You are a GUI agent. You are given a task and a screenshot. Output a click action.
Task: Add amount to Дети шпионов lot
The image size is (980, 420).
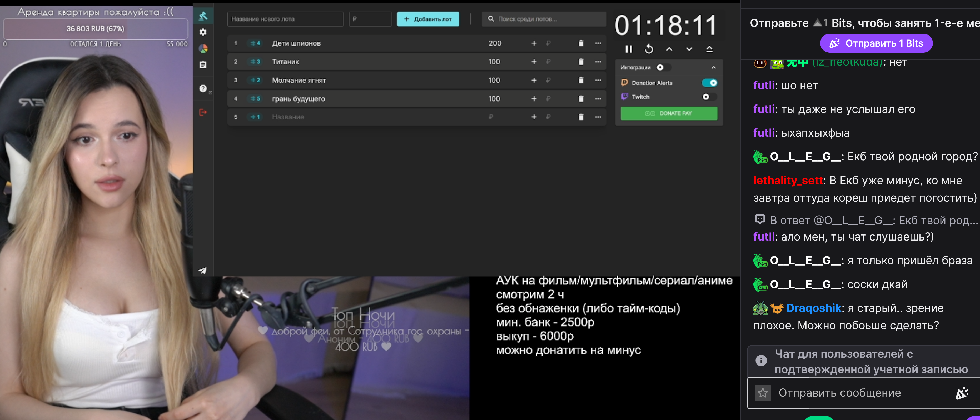pyautogui.click(x=534, y=43)
